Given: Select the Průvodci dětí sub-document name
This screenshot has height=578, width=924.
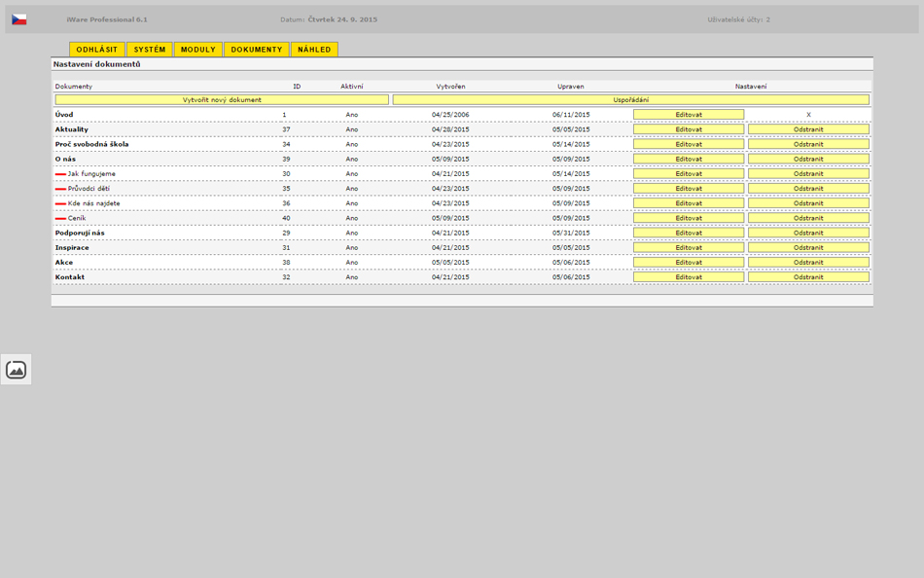Looking at the screenshot, I should pyautogui.click(x=89, y=188).
